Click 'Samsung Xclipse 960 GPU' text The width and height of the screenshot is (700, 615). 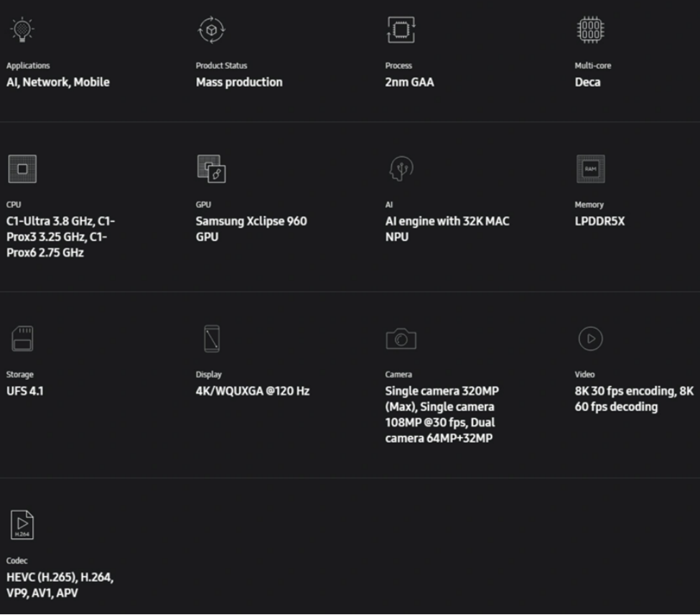click(x=251, y=229)
